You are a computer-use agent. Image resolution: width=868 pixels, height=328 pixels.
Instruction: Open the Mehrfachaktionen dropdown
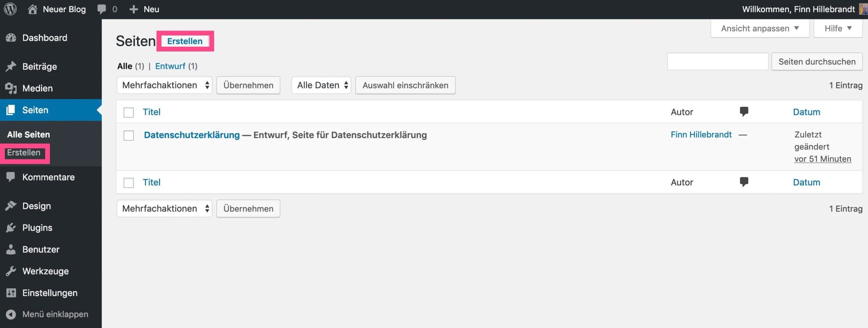click(x=164, y=85)
